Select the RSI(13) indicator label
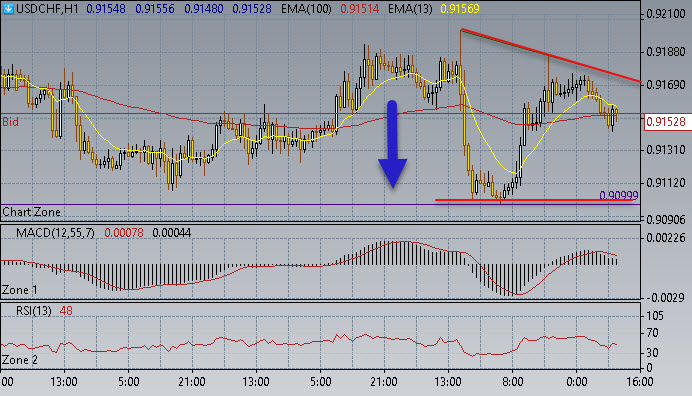The width and height of the screenshot is (692, 396). tap(34, 311)
